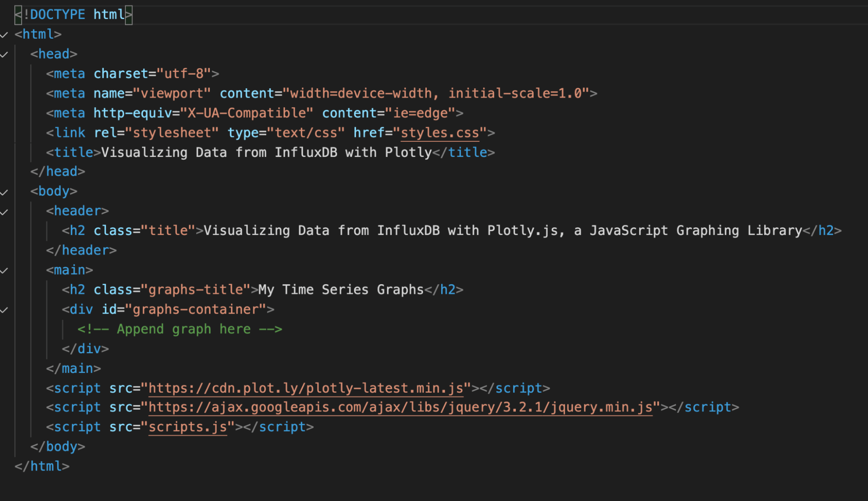The height and width of the screenshot is (501, 868).
Task: Click the page title text in head
Action: click(x=265, y=152)
